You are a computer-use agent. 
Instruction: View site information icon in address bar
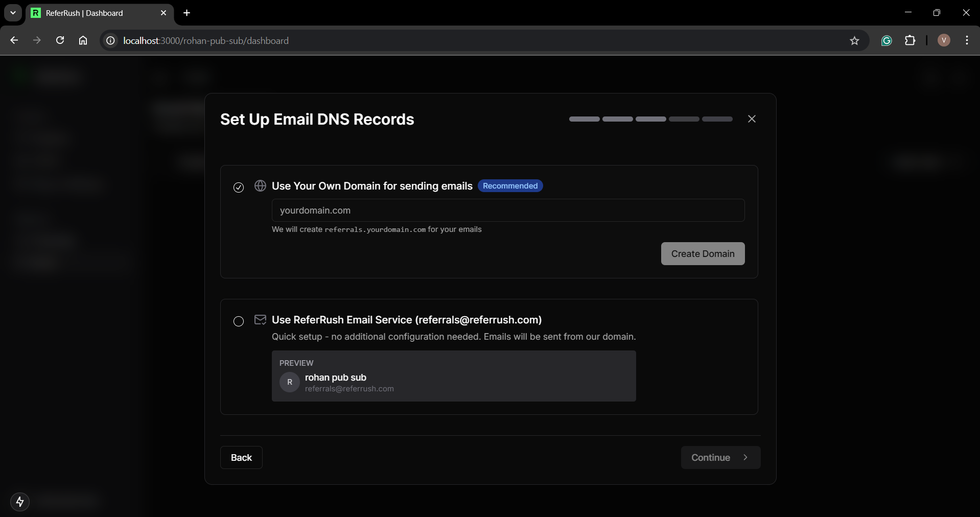click(110, 40)
